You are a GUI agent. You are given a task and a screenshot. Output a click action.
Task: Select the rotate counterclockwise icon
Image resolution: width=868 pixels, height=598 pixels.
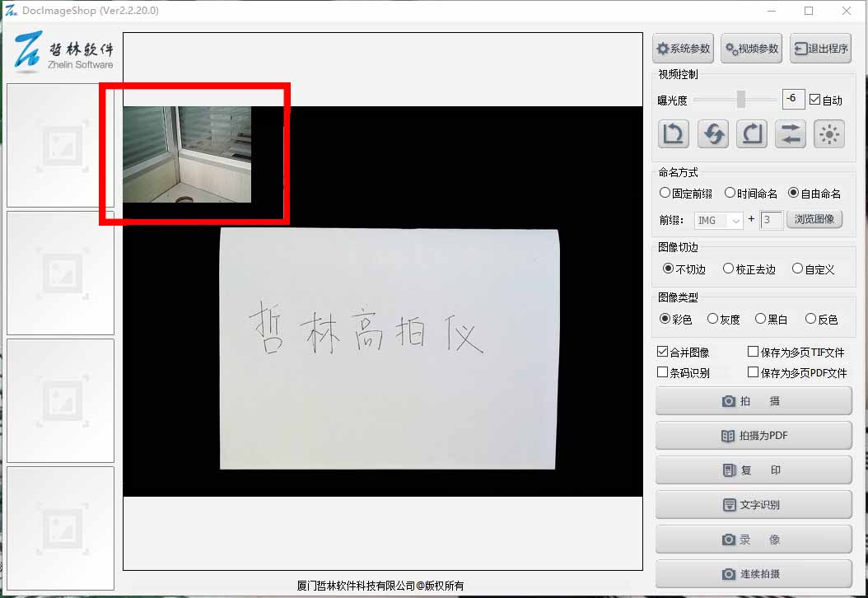(673, 133)
